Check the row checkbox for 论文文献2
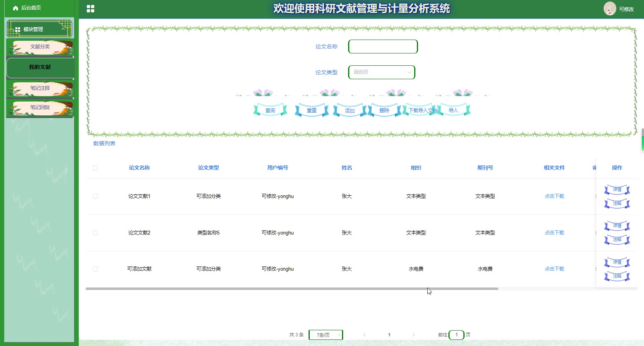Image resolution: width=644 pixels, height=346 pixels. click(95, 233)
